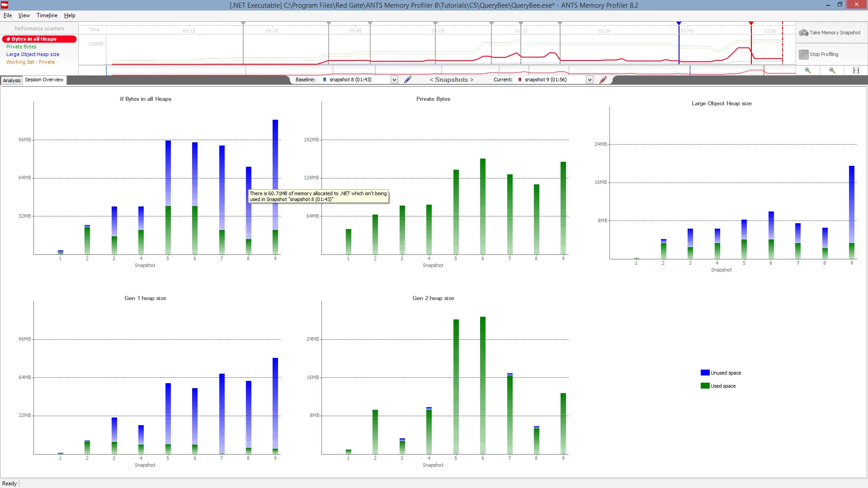Click the Session Overview tab label

[x=44, y=80]
